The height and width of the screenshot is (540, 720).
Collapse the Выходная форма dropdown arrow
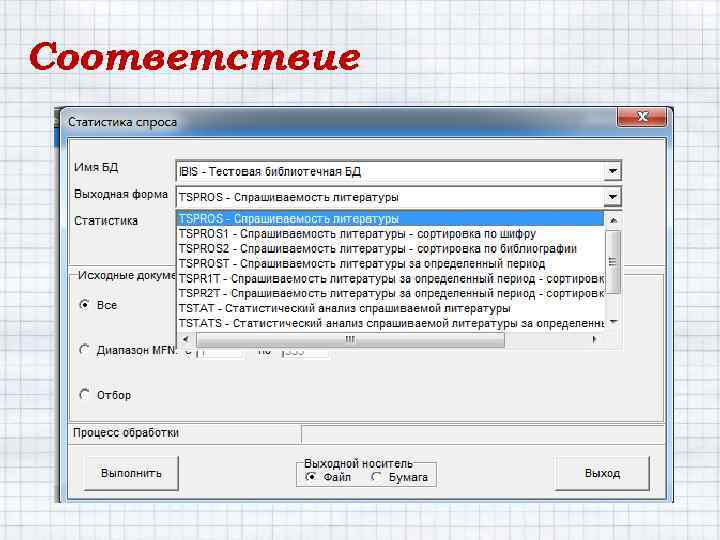pos(612,197)
